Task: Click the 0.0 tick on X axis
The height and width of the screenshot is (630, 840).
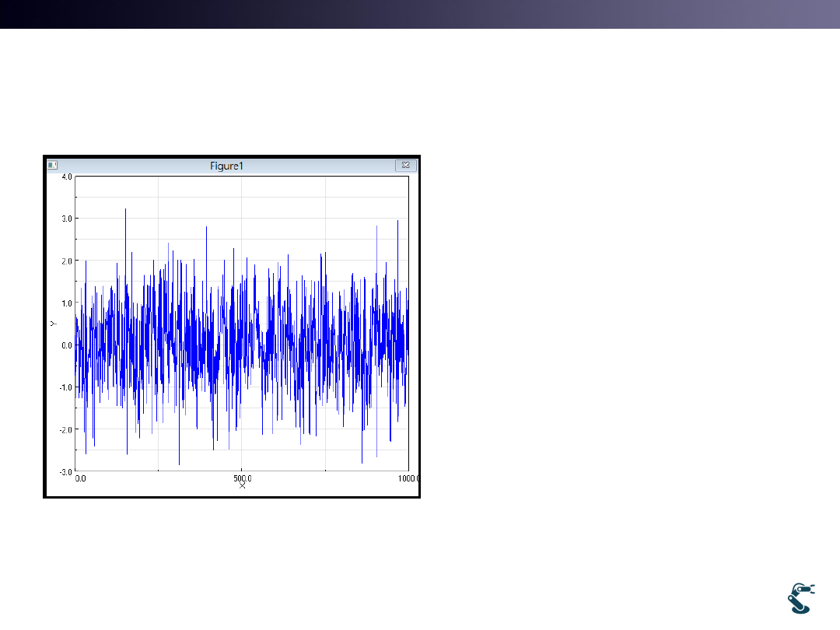Action: click(x=81, y=478)
